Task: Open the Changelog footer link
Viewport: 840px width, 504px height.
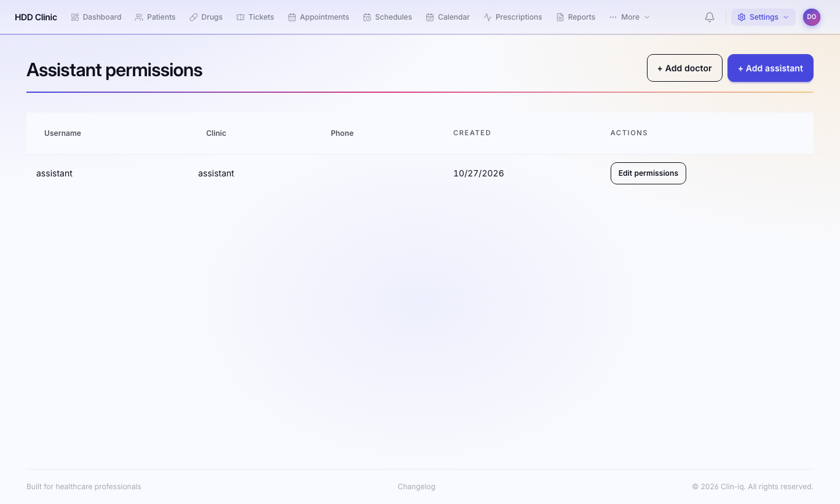Action: point(416,487)
